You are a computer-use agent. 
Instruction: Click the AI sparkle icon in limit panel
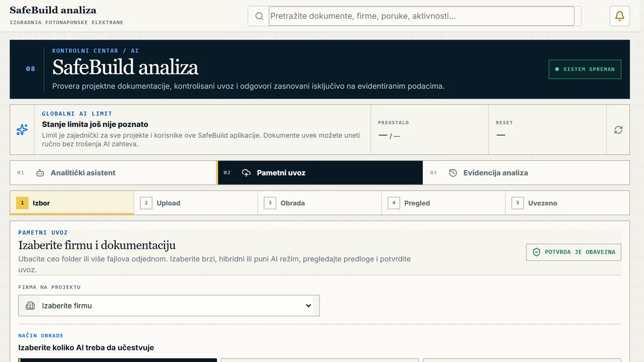[x=22, y=130]
